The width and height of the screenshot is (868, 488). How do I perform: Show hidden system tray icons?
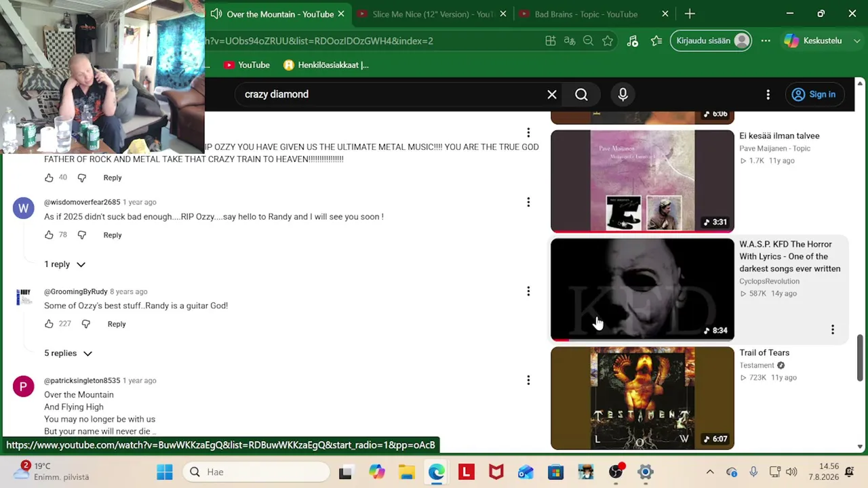tap(710, 472)
